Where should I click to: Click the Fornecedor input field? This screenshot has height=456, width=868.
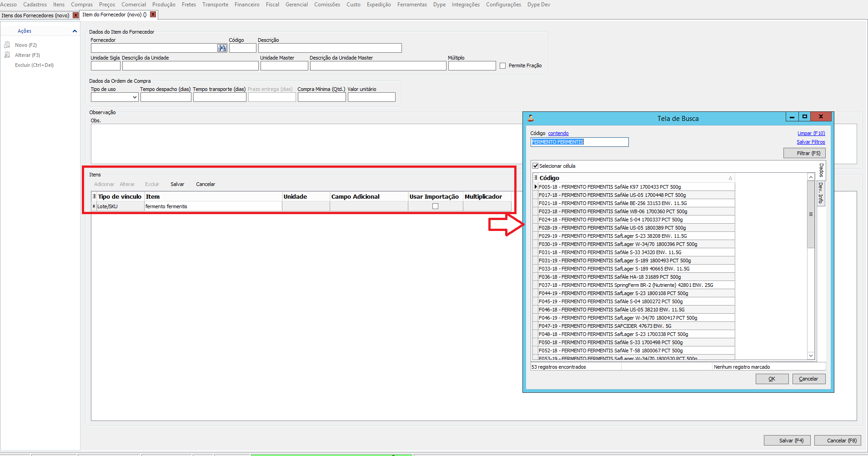pyautogui.click(x=154, y=48)
